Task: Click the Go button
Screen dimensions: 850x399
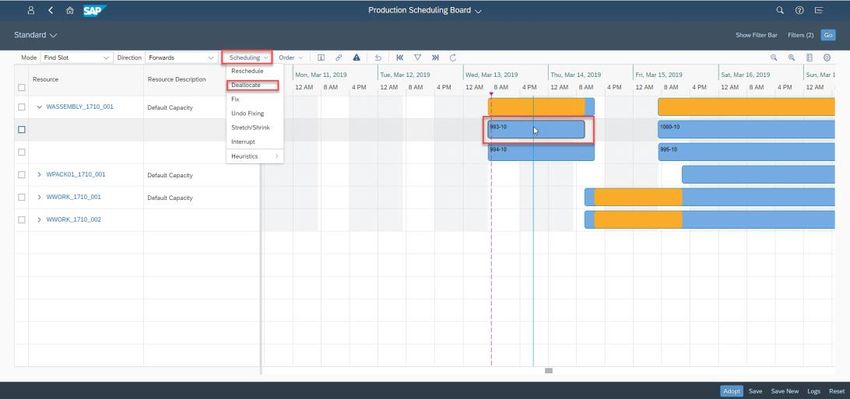Action: 828,35
